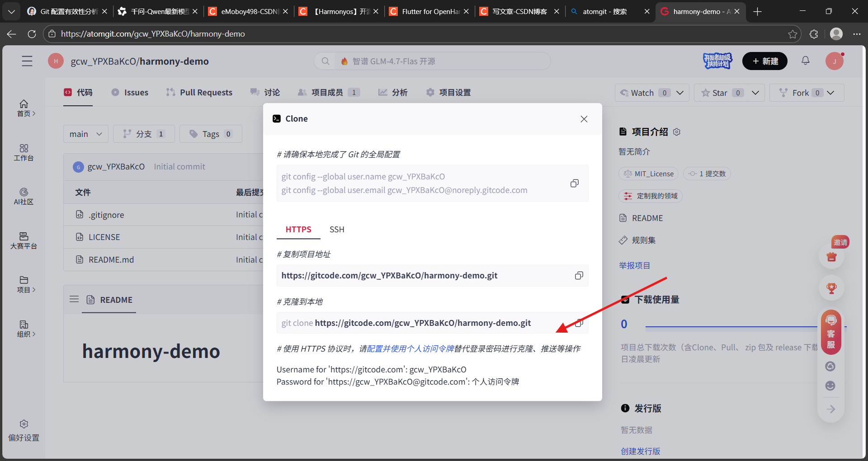Expand the Star options dropdown
The height and width of the screenshot is (461, 868).
[x=755, y=92]
